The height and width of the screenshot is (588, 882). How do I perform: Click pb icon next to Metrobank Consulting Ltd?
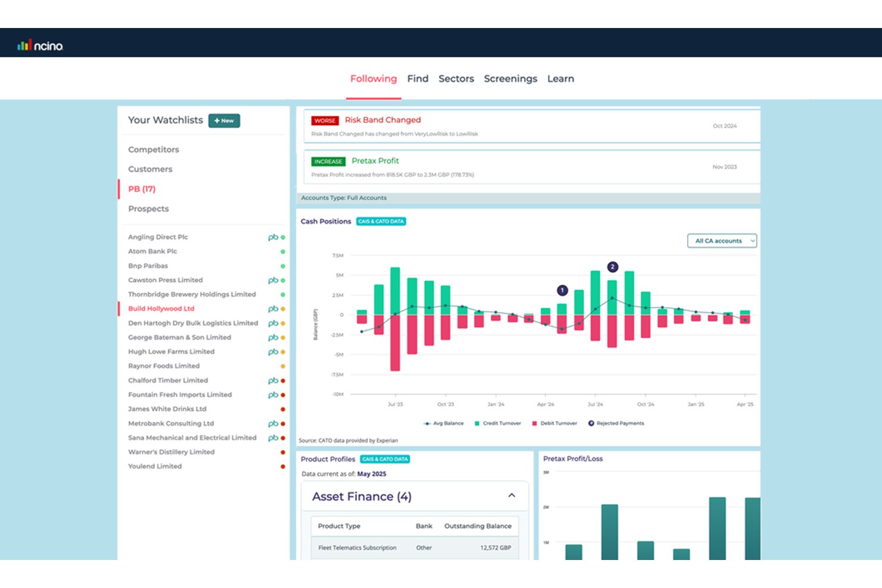(x=273, y=424)
